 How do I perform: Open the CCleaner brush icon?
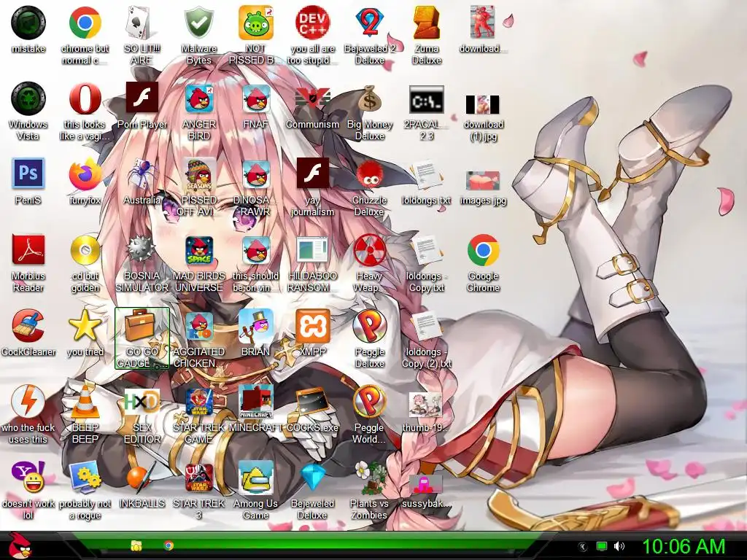point(28,326)
